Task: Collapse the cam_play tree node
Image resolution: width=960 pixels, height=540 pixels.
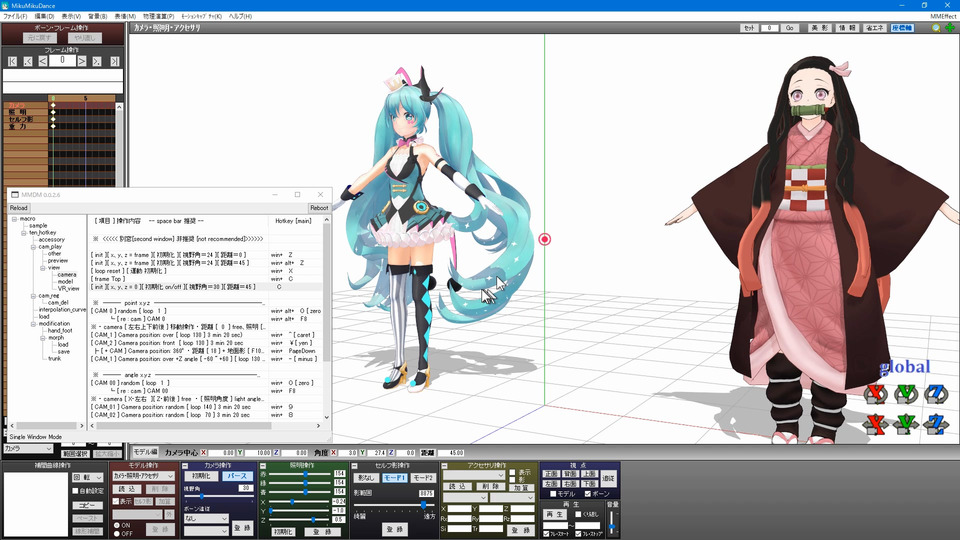Action: (33, 247)
